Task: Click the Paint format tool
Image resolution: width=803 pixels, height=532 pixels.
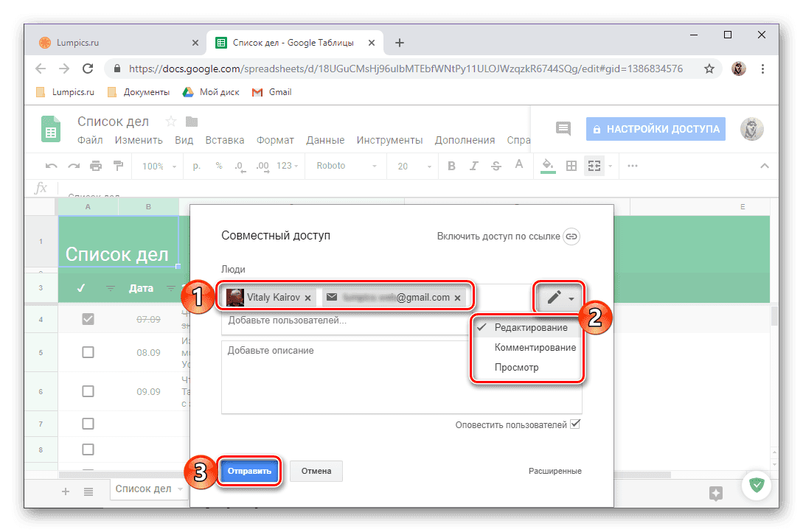Action: click(x=117, y=166)
